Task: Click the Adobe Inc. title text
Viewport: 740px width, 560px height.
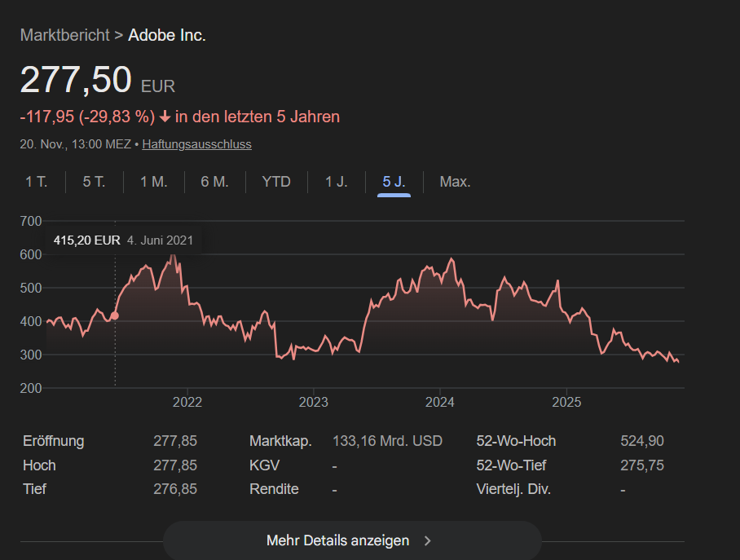Action: [x=167, y=35]
